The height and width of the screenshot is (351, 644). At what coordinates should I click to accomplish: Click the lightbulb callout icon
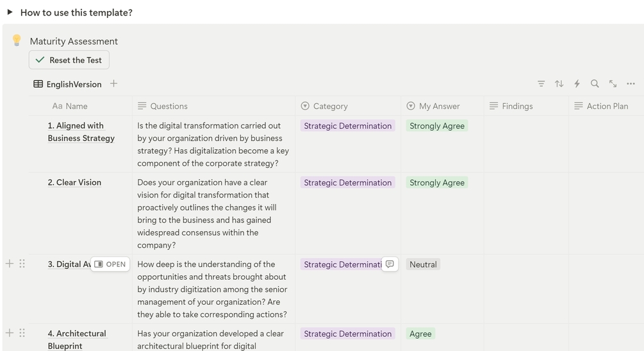[17, 40]
